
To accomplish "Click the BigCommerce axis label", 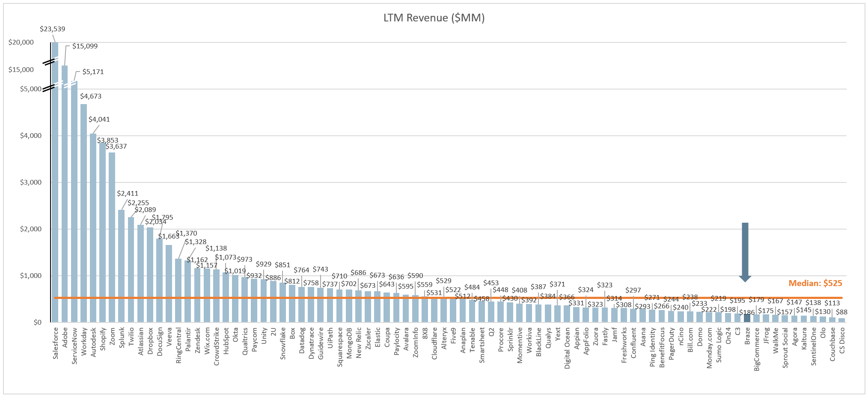I will [757, 349].
